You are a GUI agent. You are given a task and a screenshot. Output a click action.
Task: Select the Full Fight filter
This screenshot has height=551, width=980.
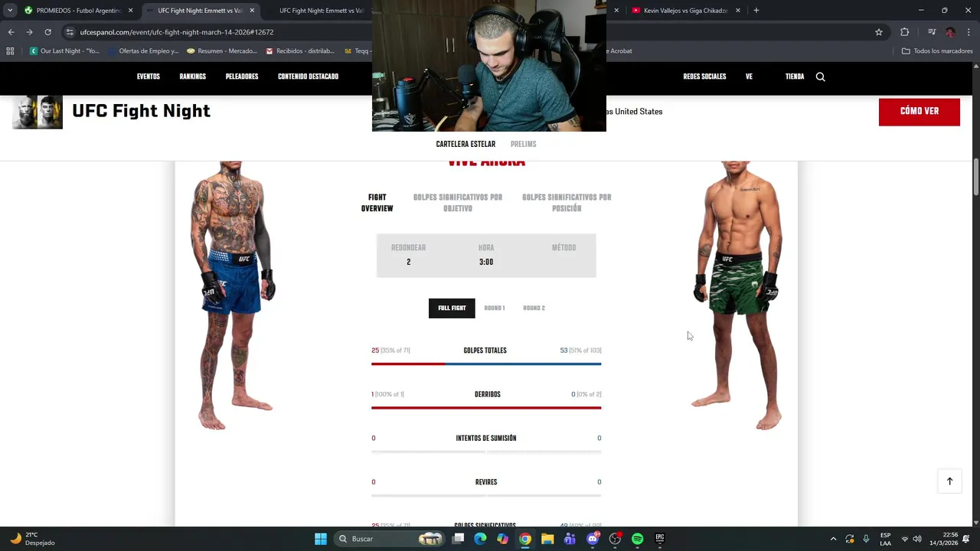(x=452, y=308)
